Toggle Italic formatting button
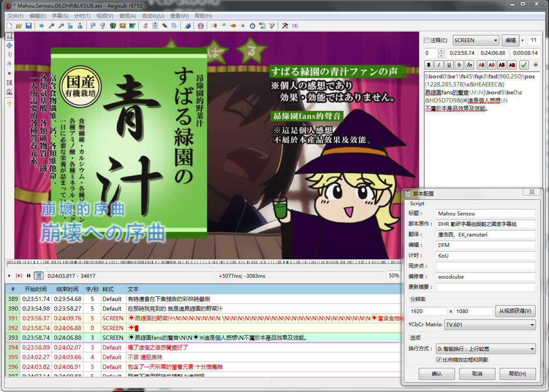The height and width of the screenshot is (392, 549). (439, 65)
